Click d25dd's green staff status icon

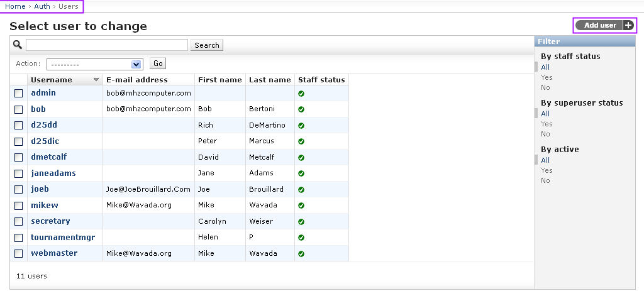[x=301, y=125]
